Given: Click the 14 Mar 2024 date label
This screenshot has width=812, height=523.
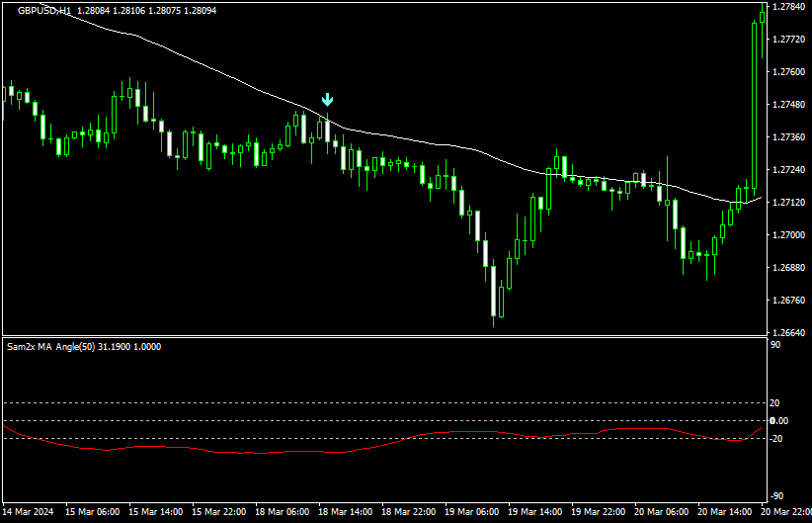Looking at the screenshot, I should (x=30, y=512).
